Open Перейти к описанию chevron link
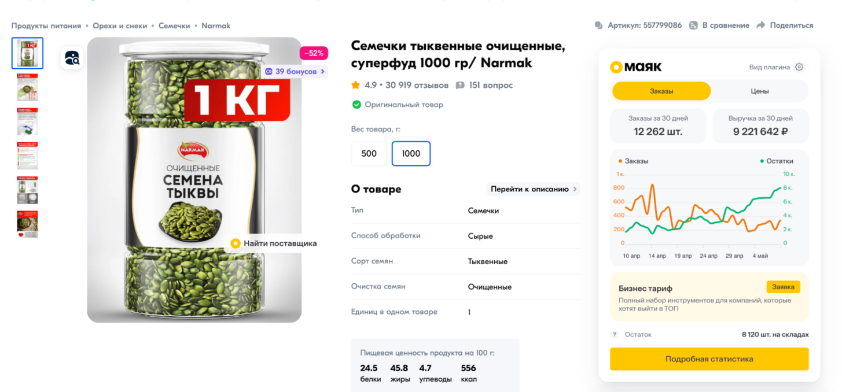Screen dimensions: 868x392 (x=534, y=189)
